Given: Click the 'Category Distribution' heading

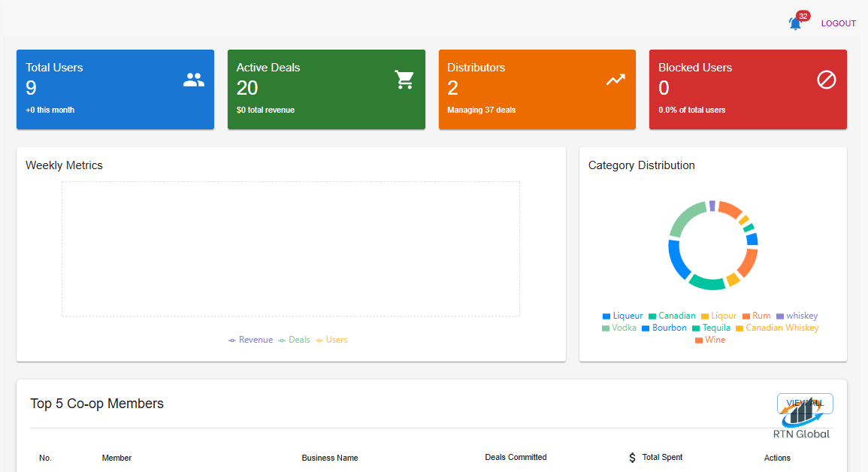Looking at the screenshot, I should tap(642, 165).
